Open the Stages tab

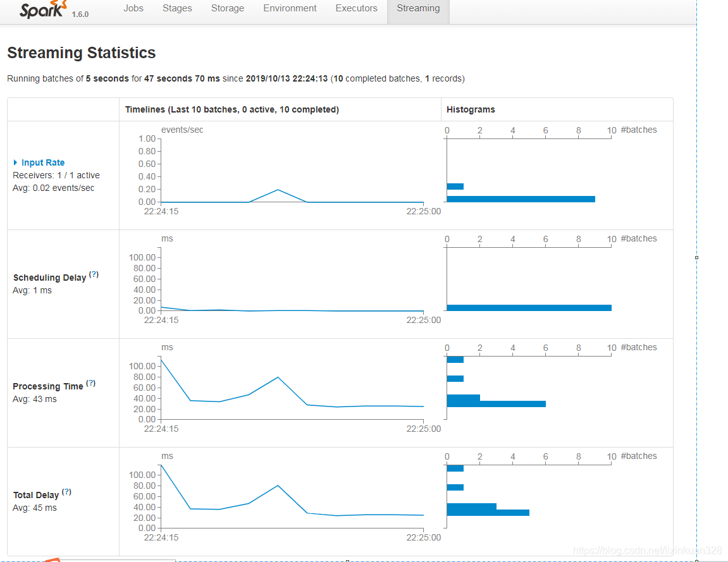(x=177, y=8)
